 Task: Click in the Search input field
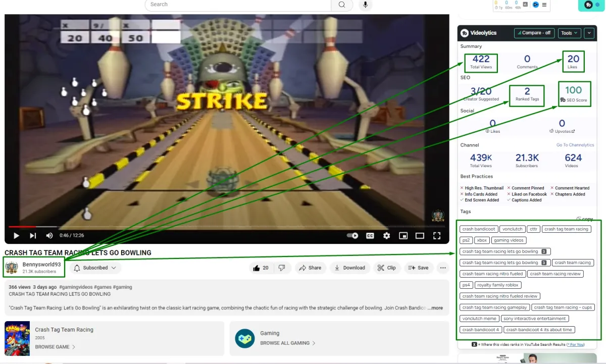pyautogui.click(x=238, y=5)
